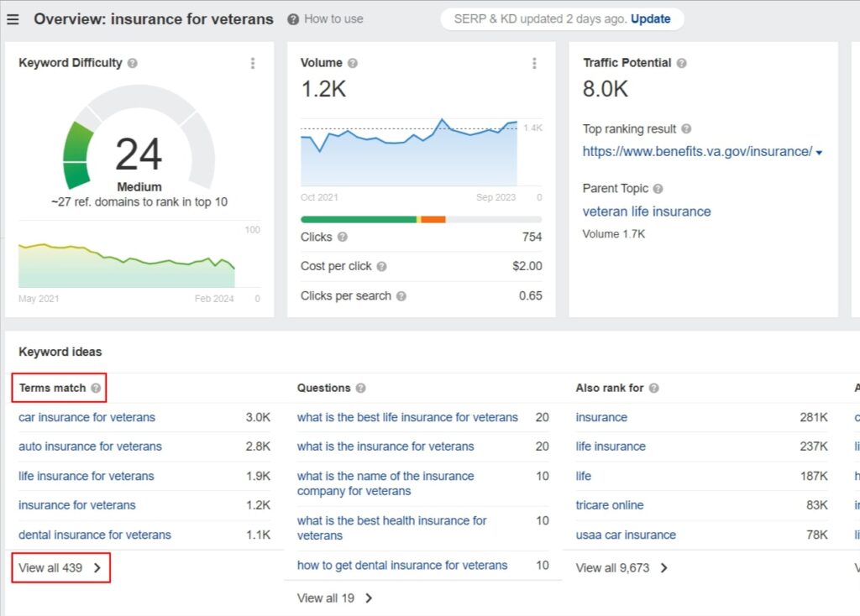Open keyword life insurance for veterans
Viewport: 860px width, 616px height.
87,476
